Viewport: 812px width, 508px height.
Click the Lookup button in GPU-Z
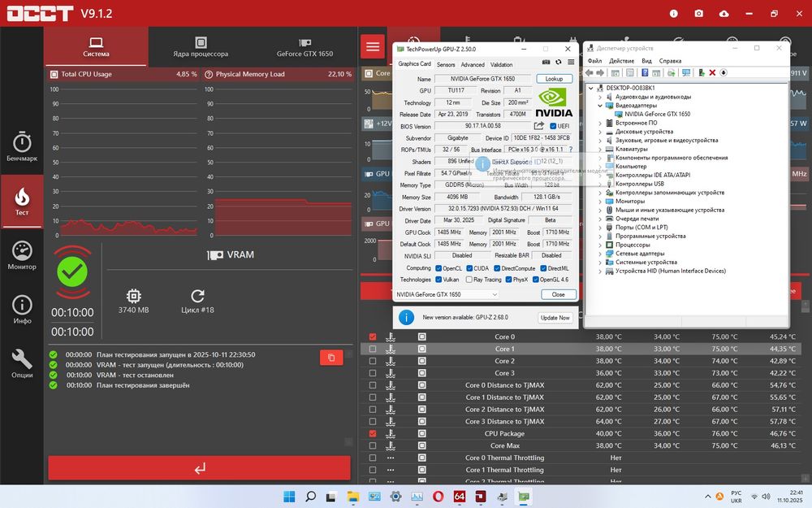[554, 79]
